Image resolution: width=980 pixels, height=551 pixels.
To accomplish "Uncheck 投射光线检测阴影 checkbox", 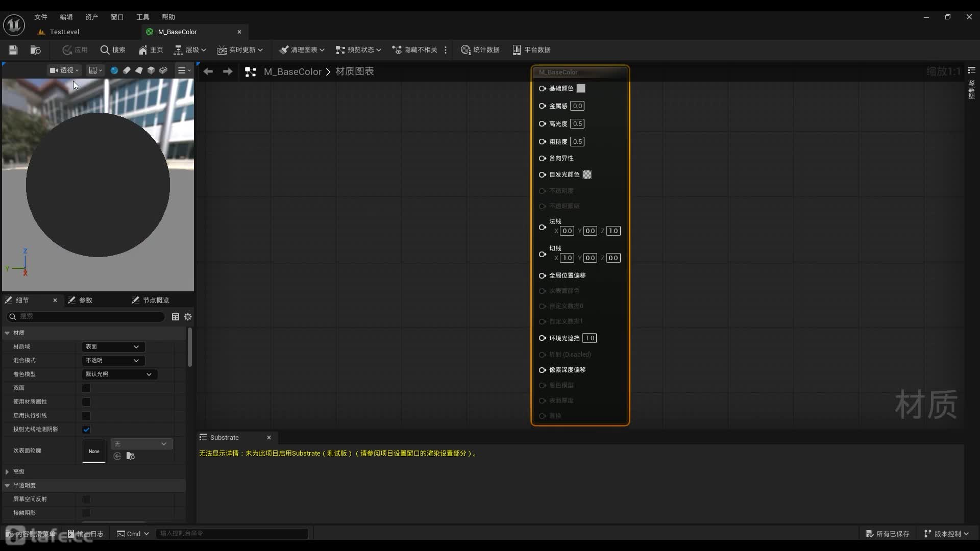I will [x=86, y=430].
